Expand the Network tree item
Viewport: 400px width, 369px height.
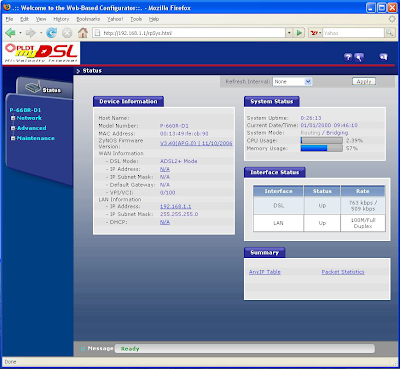(13, 118)
